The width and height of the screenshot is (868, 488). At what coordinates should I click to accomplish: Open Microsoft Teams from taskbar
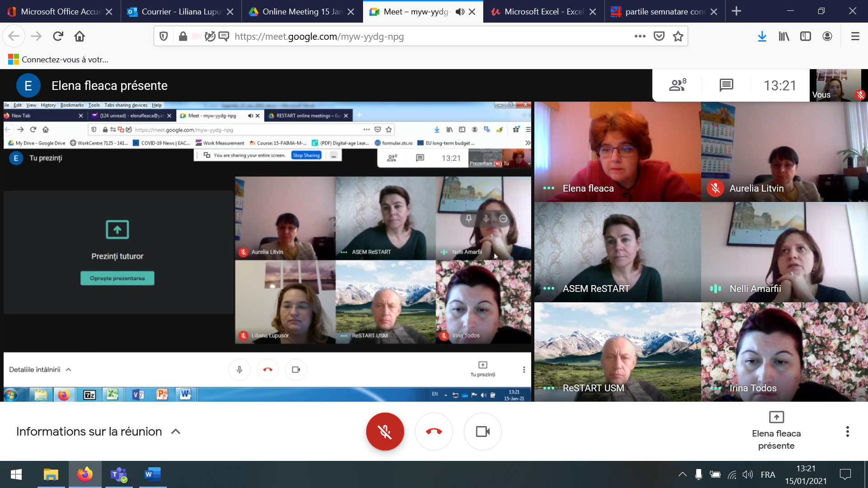tap(119, 474)
